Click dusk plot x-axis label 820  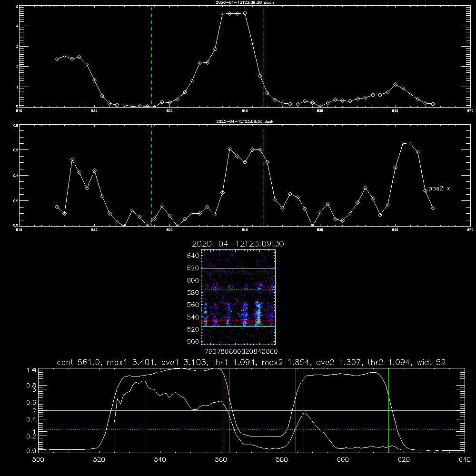[94, 230]
